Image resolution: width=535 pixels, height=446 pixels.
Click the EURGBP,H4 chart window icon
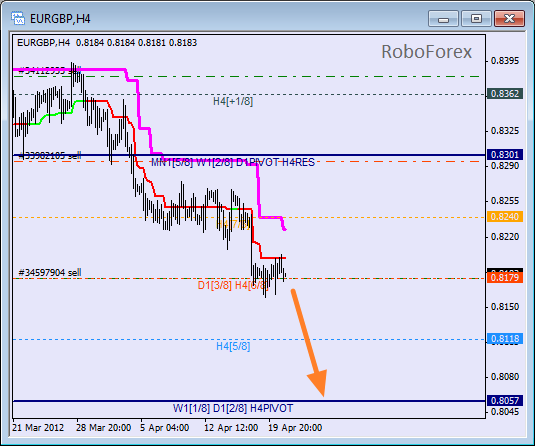click(18, 18)
